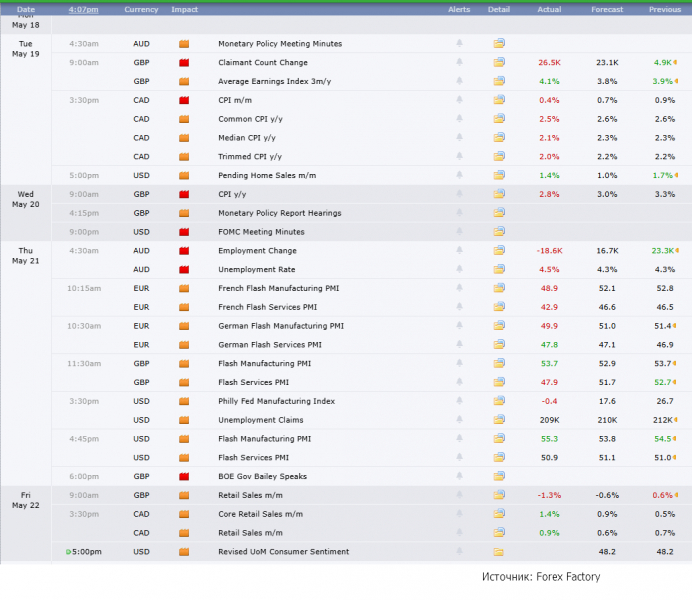Click the orange impact icon for Philly Fed Manufacturing Index

[x=184, y=401]
